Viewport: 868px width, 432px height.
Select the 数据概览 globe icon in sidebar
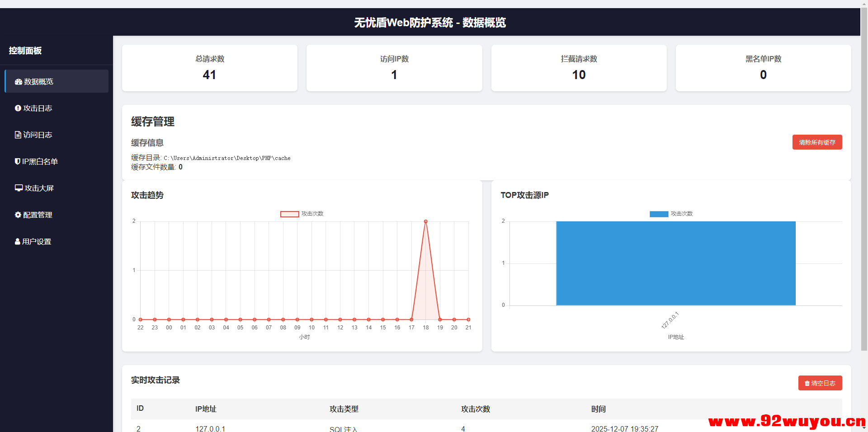coord(18,81)
